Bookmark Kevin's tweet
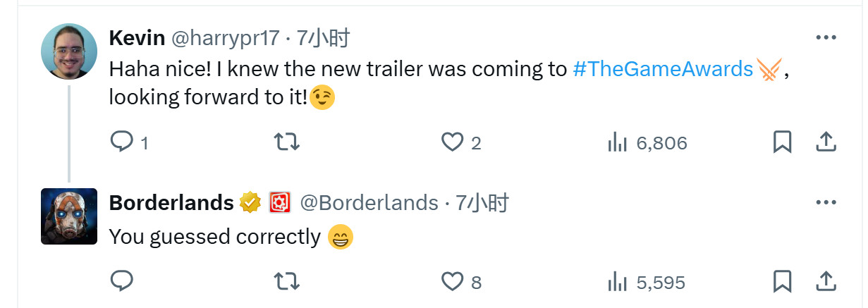Screen dimensions: 868x308 point(782,143)
